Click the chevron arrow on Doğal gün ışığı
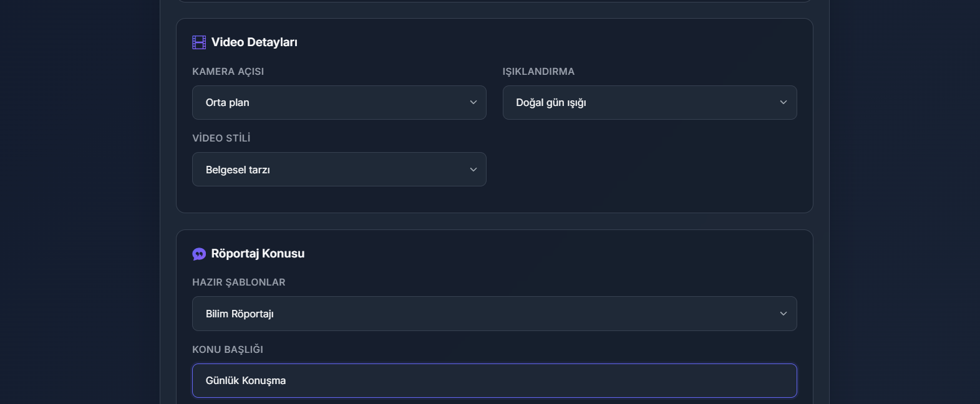This screenshot has width=980, height=404. pos(784,102)
